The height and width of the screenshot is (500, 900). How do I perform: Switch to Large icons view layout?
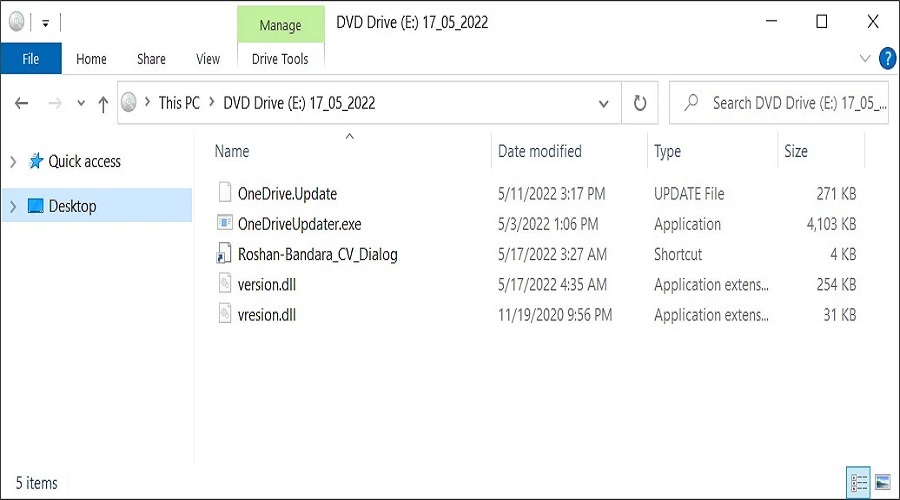click(882, 483)
